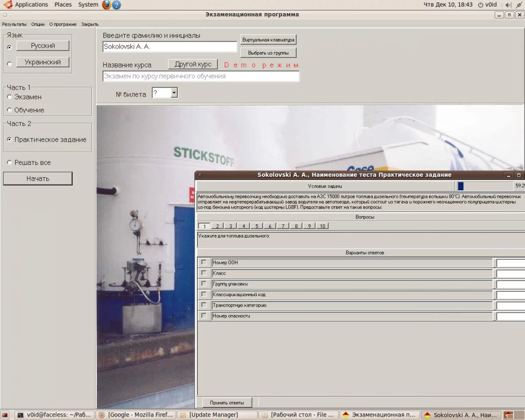Click the answer field for Номер опасности
Viewport: 525px width, 420px height.
click(511, 316)
